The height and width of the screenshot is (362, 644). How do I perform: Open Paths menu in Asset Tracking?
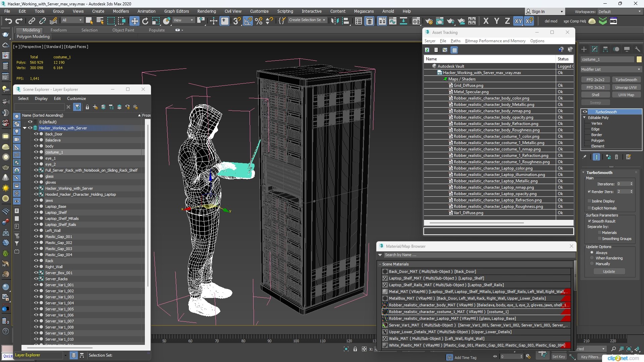[x=455, y=41]
